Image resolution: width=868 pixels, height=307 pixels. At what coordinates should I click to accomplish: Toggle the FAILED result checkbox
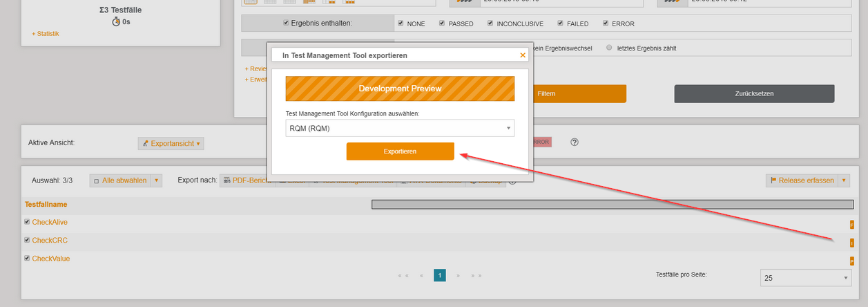point(559,24)
